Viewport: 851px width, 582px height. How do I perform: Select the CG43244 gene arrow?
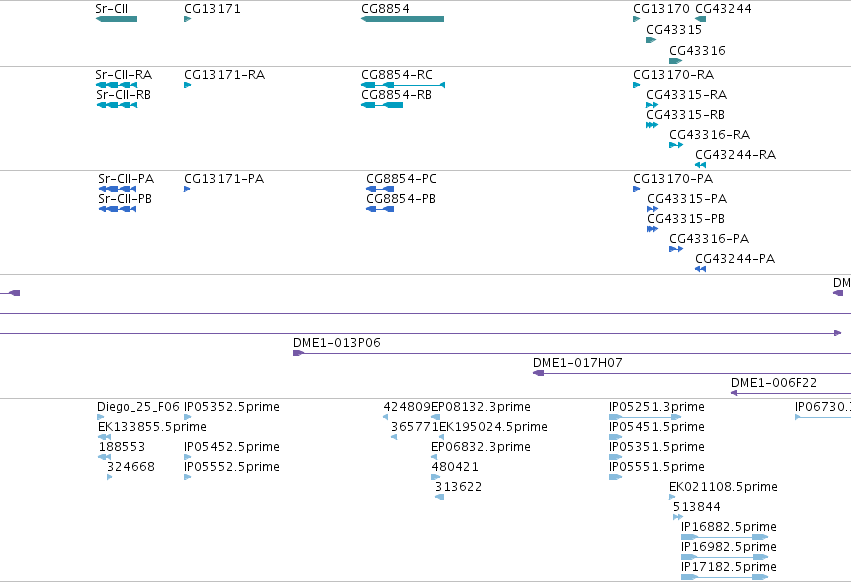[701, 19]
